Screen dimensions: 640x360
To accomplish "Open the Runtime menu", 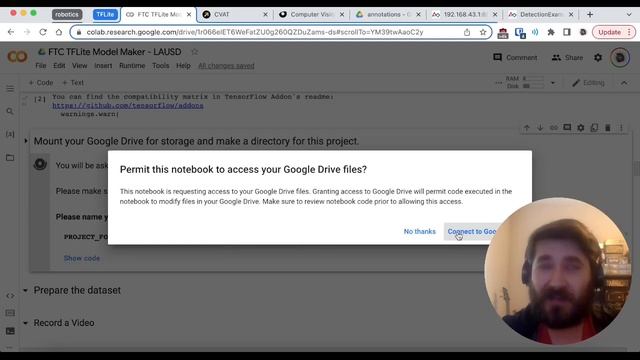I will point(132,66).
